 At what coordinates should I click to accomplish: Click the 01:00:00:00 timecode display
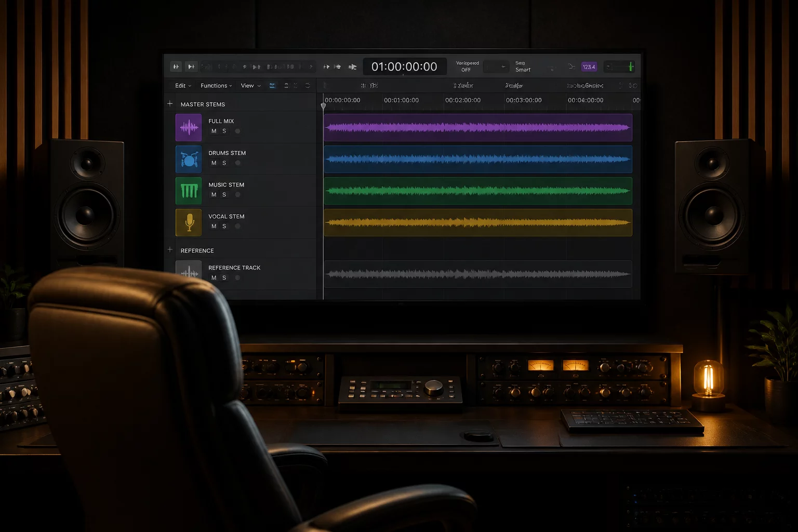[x=404, y=66]
